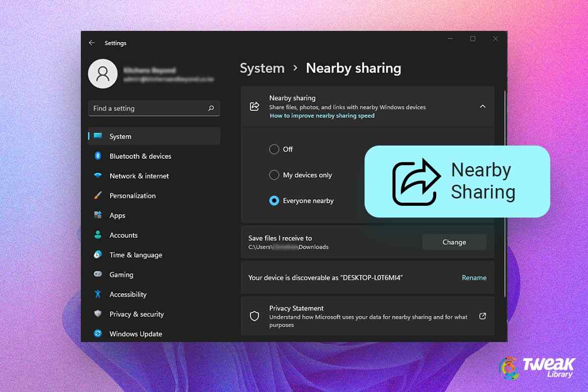Viewport: 588px width, 392px height.
Task: Click the external link icon on Privacy Statement
Action: pos(482,316)
